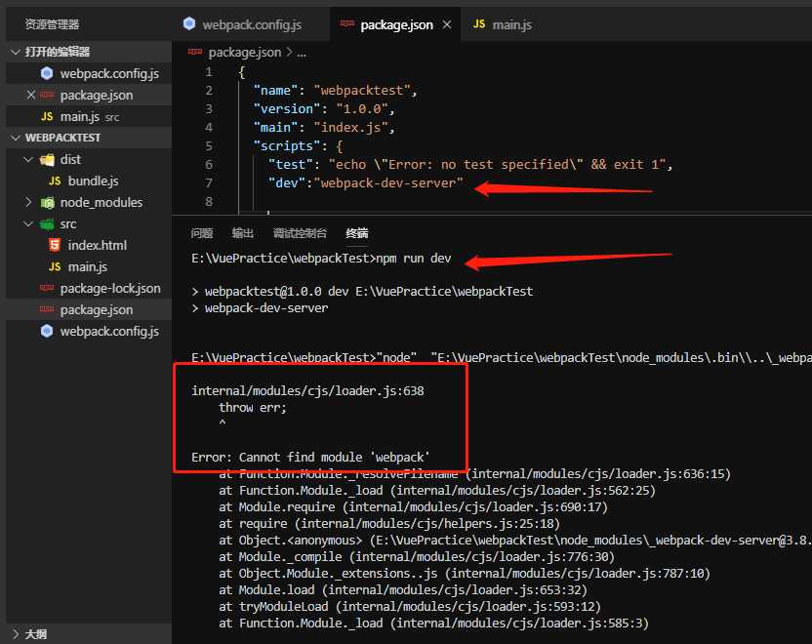
Task: Click the npm icon in the breadcrumb
Action: [195, 52]
